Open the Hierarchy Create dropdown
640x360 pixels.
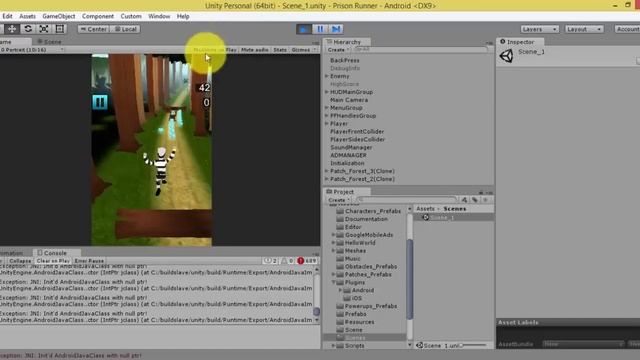click(x=338, y=50)
